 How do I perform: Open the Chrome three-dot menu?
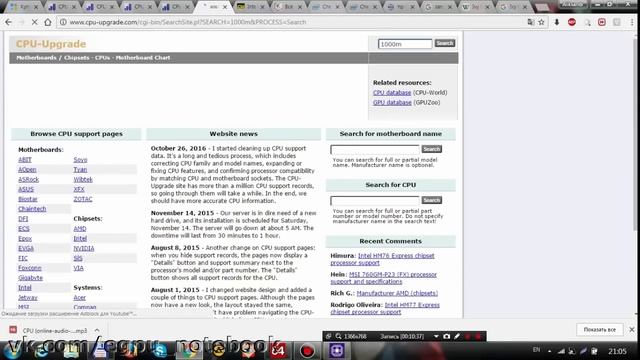[x=632, y=22]
